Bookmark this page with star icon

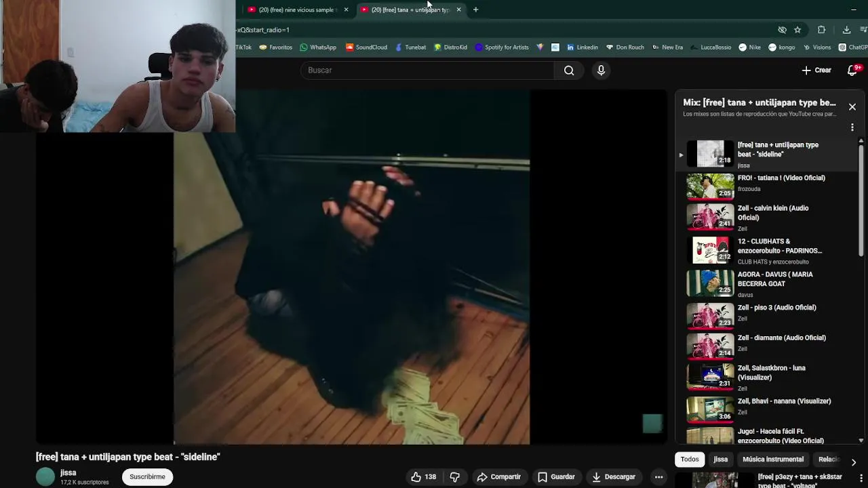[x=797, y=30]
